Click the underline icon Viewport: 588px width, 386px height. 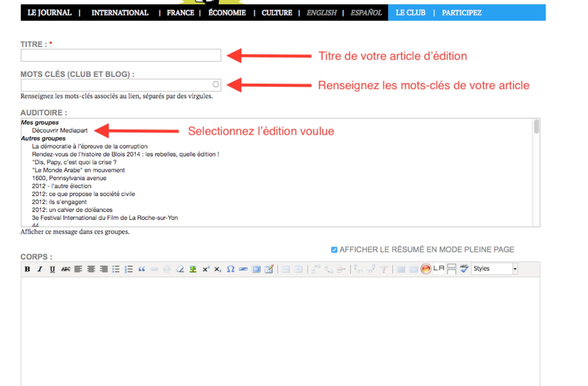click(52, 269)
